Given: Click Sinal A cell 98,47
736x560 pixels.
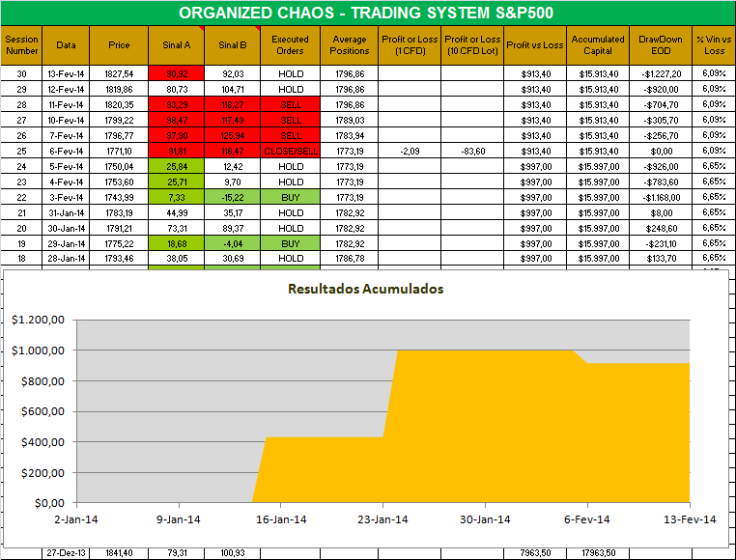Looking at the screenshot, I should coord(177,120).
